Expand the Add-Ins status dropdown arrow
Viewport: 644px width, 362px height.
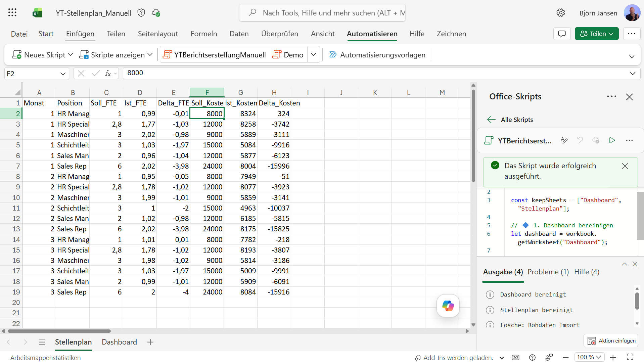pos(502,358)
